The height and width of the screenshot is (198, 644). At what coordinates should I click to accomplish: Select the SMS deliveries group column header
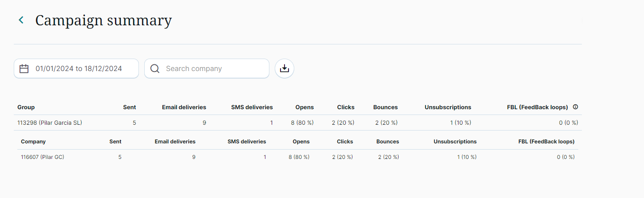point(252,107)
